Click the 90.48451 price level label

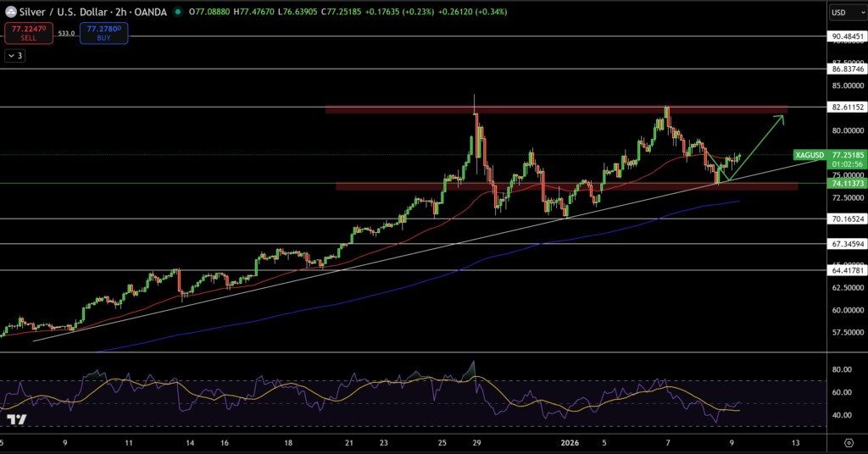tap(848, 36)
